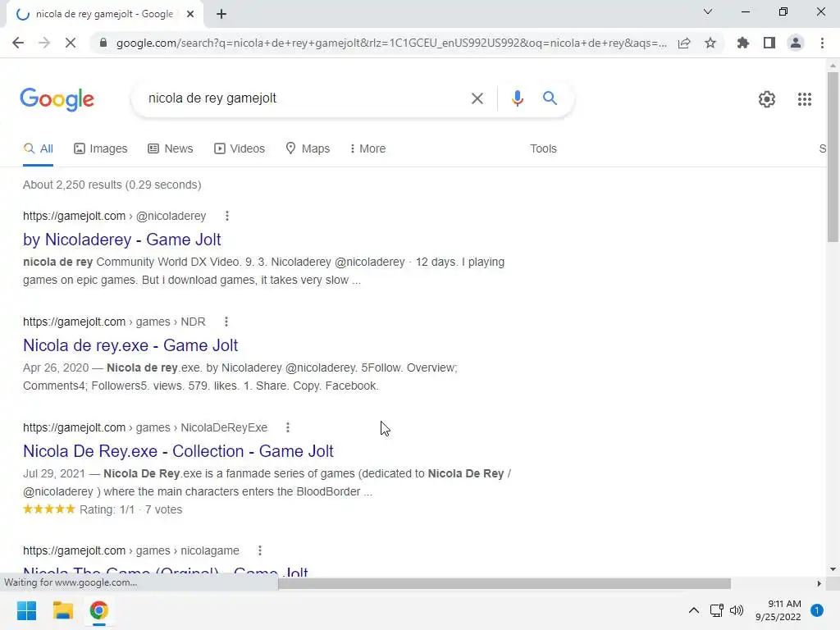
Task: Open options for the @nicoladerey result
Action: 227,216
